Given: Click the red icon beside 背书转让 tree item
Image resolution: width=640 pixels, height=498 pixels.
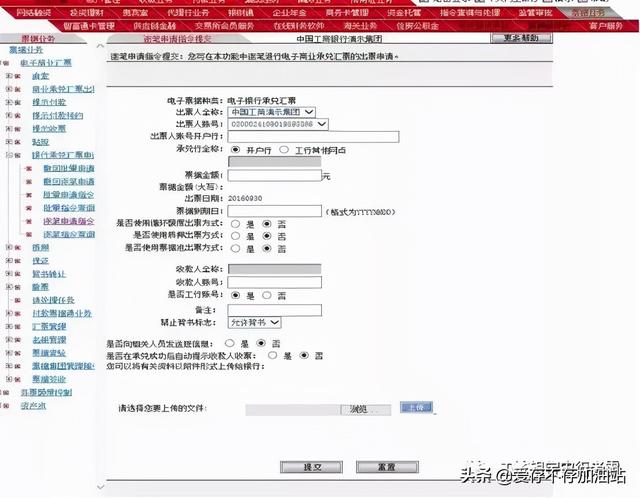Looking at the screenshot, I should tap(18, 274).
